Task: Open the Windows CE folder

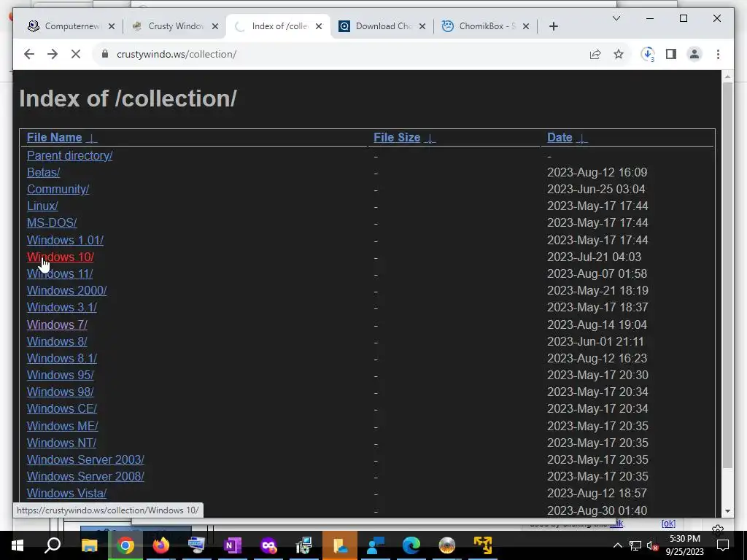Action: 61,408
